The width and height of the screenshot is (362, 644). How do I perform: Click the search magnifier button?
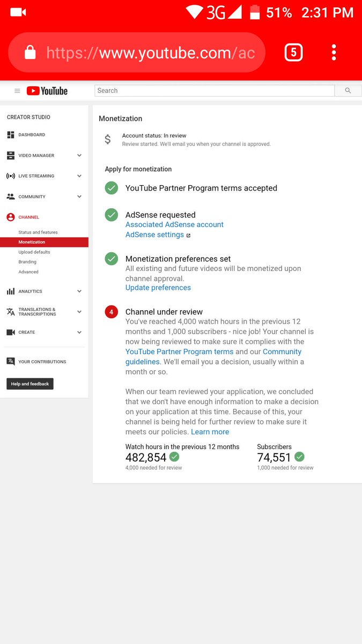(x=348, y=91)
